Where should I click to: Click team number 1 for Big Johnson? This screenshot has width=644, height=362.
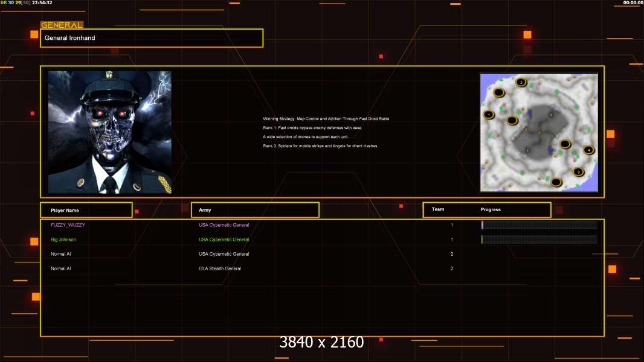[452, 240]
